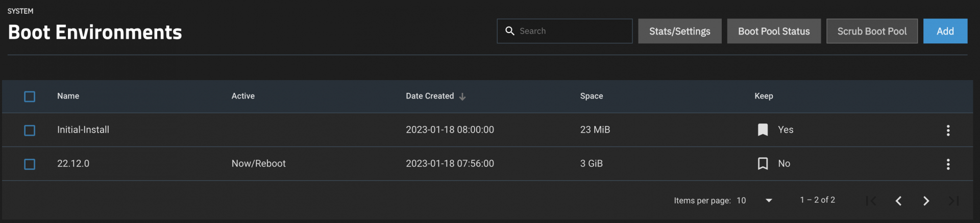Toggle the outlined Keep bookmark for 22.12.0

pos(763,164)
